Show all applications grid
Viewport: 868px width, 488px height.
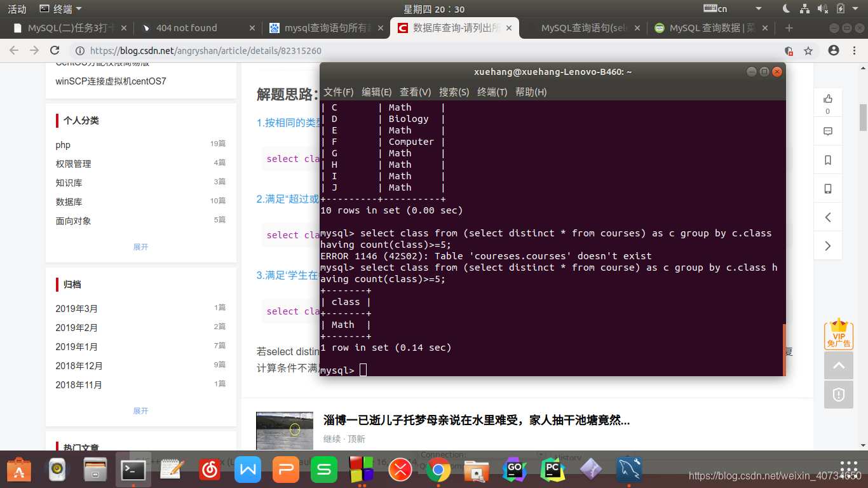[x=849, y=470]
